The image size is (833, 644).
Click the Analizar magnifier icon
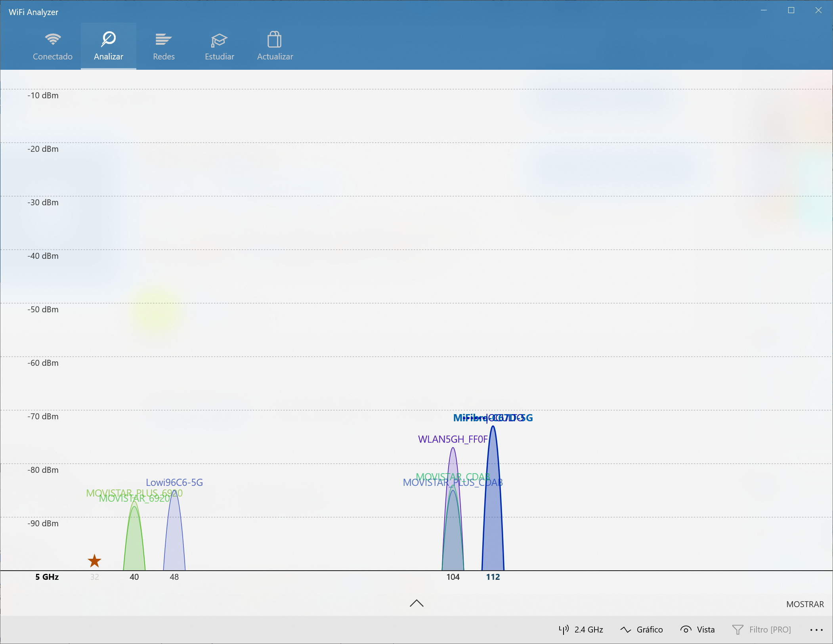pyautogui.click(x=108, y=39)
